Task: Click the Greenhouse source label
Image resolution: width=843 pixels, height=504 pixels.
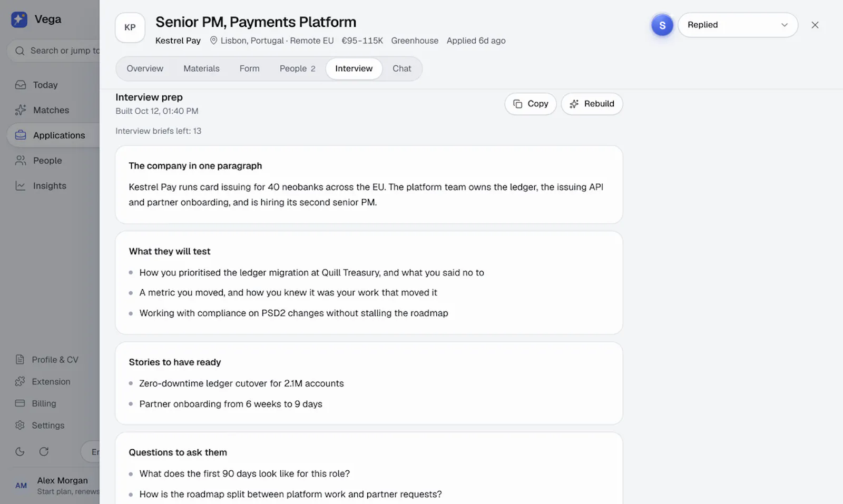Action: click(x=415, y=41)
